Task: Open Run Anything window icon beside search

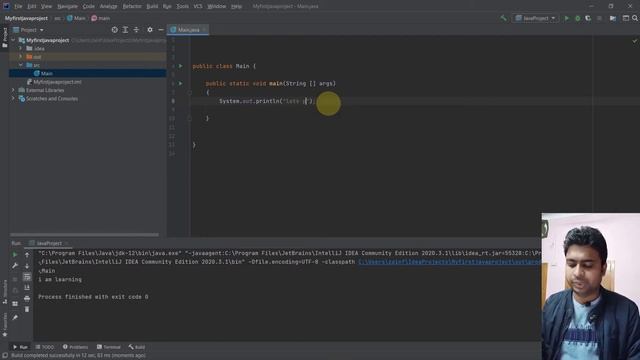Action: point(625,18)
